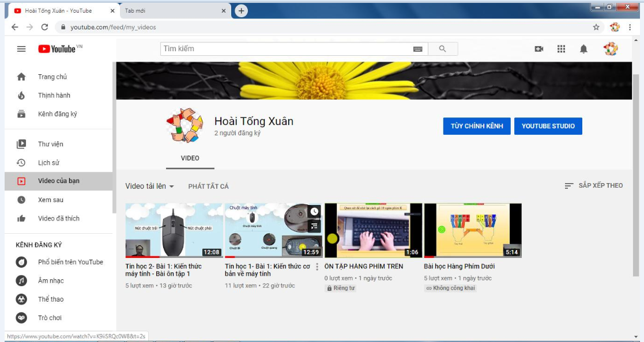Open Phổ biến trên YouTube channel
The height and width of the screenshot is (342, 644).
(58, 262)
